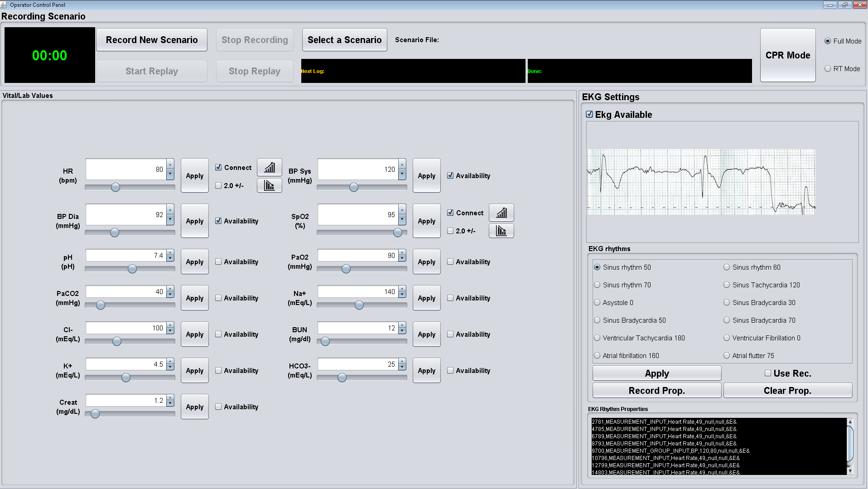Click scroll up arrow in EKG Rhythm Properties
This screenshot has height=489, width=868.
(x=850, y=422)
